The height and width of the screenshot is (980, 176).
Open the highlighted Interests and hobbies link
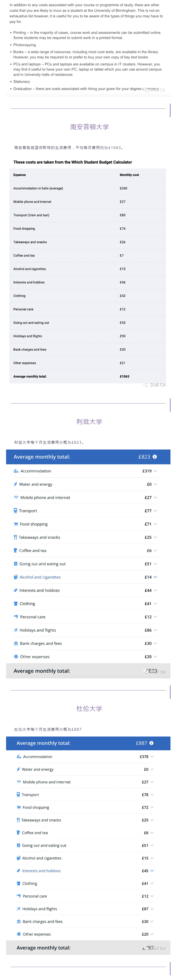click(41, 871)
